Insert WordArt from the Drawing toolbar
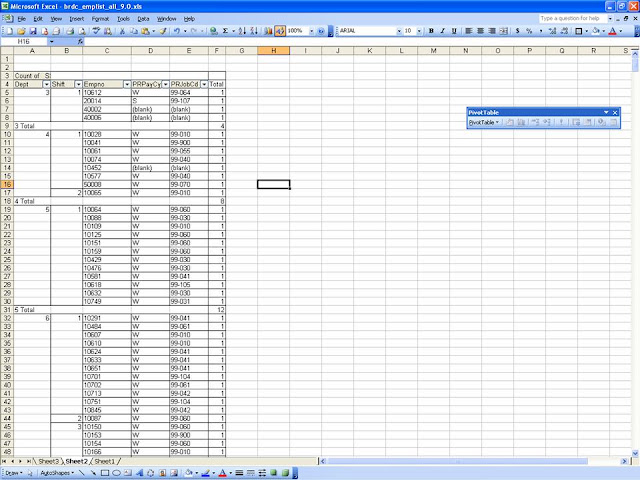Viewport: 640px width, 480px height. pos(139,473)
